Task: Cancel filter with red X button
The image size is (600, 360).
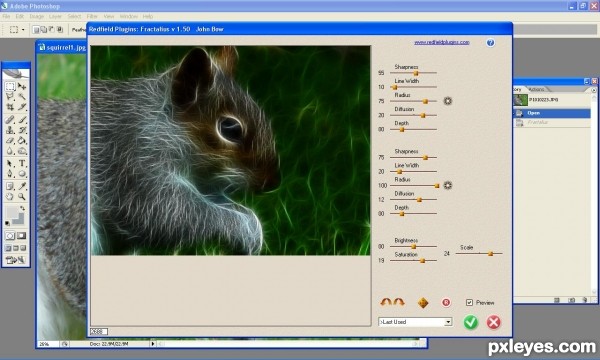Action: click(494, 322)
